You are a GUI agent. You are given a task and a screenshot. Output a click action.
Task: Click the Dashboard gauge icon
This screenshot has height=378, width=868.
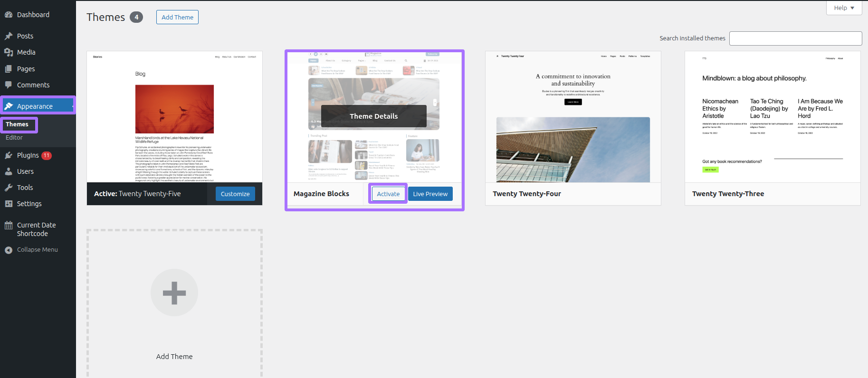point(9,15)
